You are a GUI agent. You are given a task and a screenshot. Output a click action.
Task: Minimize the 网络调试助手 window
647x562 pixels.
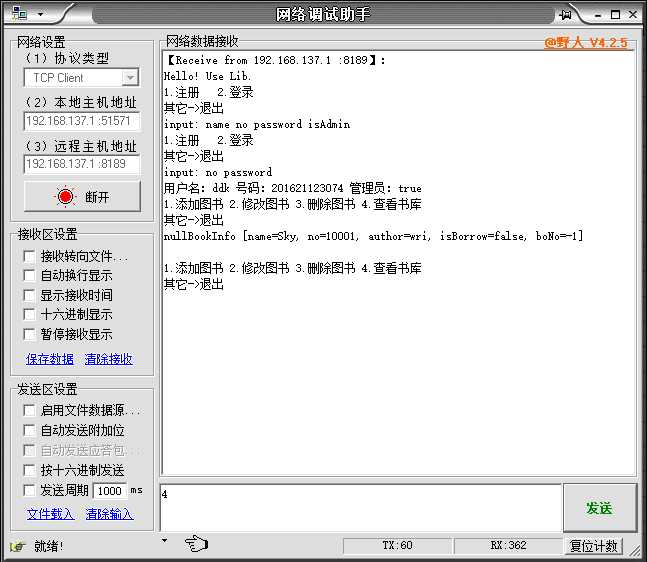(x=598, y=15)
